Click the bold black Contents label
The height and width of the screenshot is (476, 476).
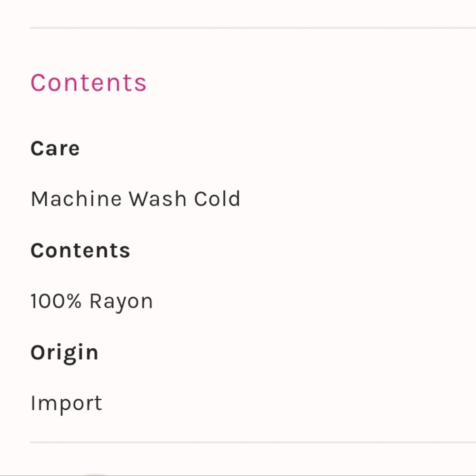[x=80, y=250]
